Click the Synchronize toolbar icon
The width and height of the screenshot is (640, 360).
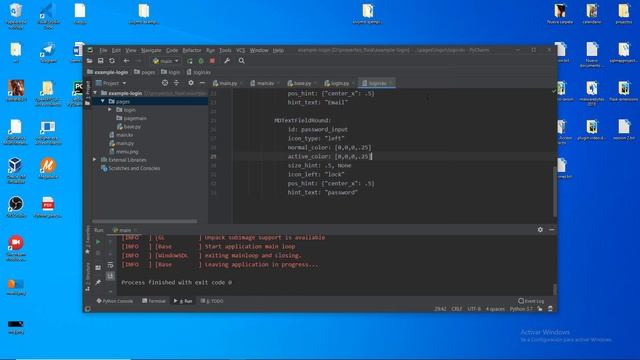point(112,61)
